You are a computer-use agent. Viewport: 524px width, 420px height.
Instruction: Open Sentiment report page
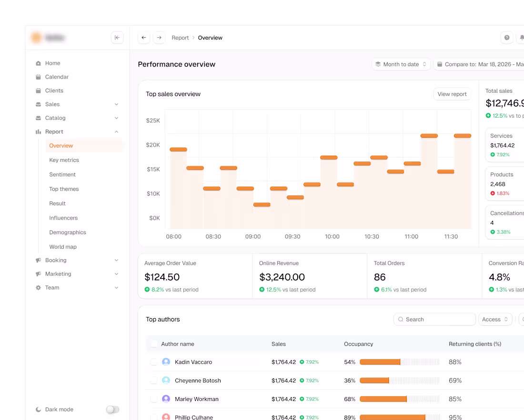click(x=62, y=174)
